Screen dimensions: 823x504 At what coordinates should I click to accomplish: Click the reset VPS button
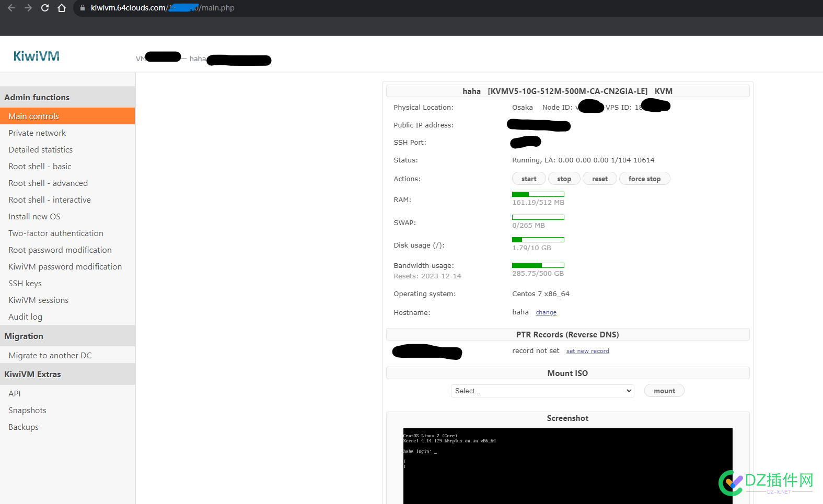tap(600, 179)
